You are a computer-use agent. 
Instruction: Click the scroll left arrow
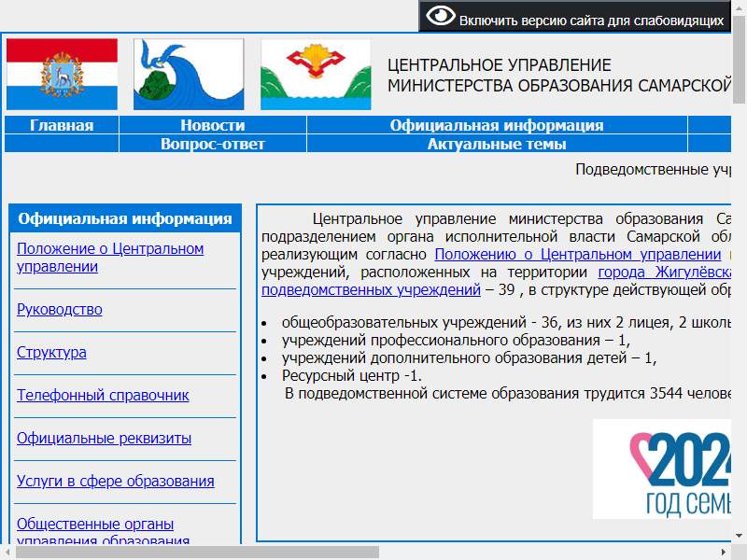click(x=7, y=553)
